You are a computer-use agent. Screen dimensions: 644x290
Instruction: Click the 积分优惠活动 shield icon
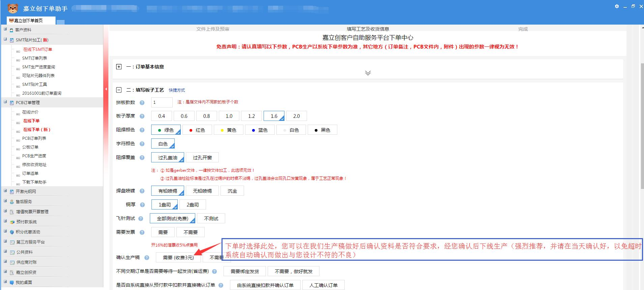[x=12, y=232]
